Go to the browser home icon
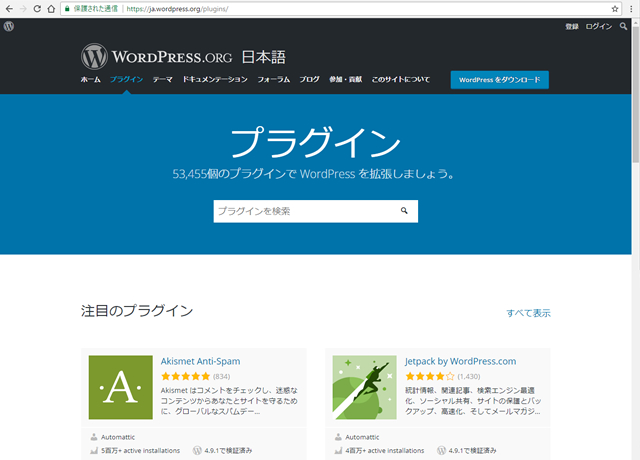The image size is (640, 460). point(51,9)
